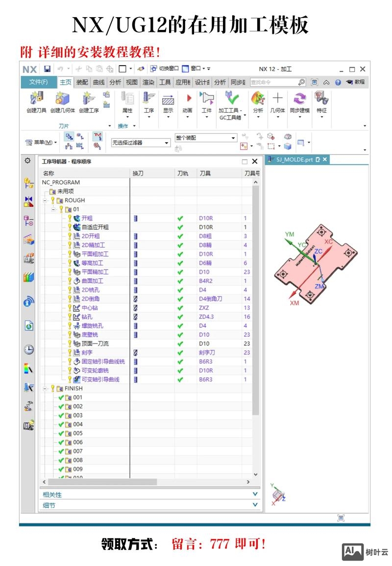Click the Save icon in title bar
The image size is (392, 566).
point(47,69)
